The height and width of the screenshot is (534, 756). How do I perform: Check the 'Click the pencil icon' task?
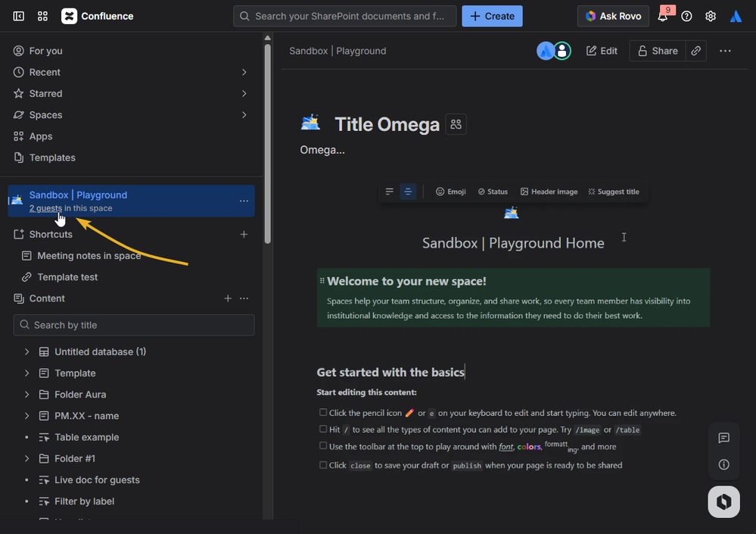pos(323,413)
